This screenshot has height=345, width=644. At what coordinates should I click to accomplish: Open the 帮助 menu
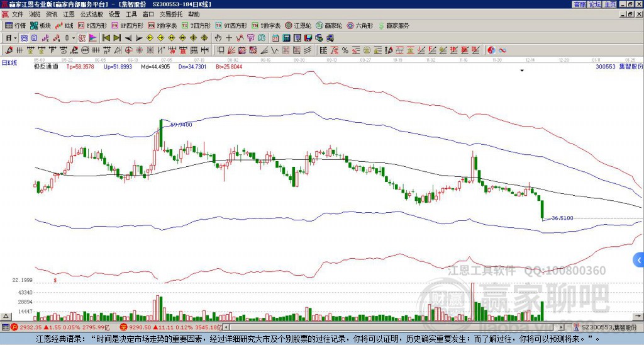194,14
